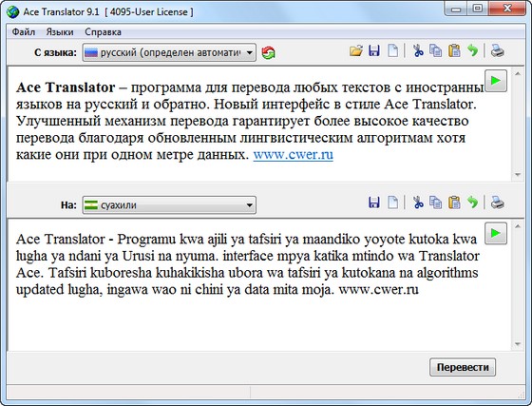Screen dimensions: 532x406
Task: Open file icon in source toolbar
Action: pos(356,51)
